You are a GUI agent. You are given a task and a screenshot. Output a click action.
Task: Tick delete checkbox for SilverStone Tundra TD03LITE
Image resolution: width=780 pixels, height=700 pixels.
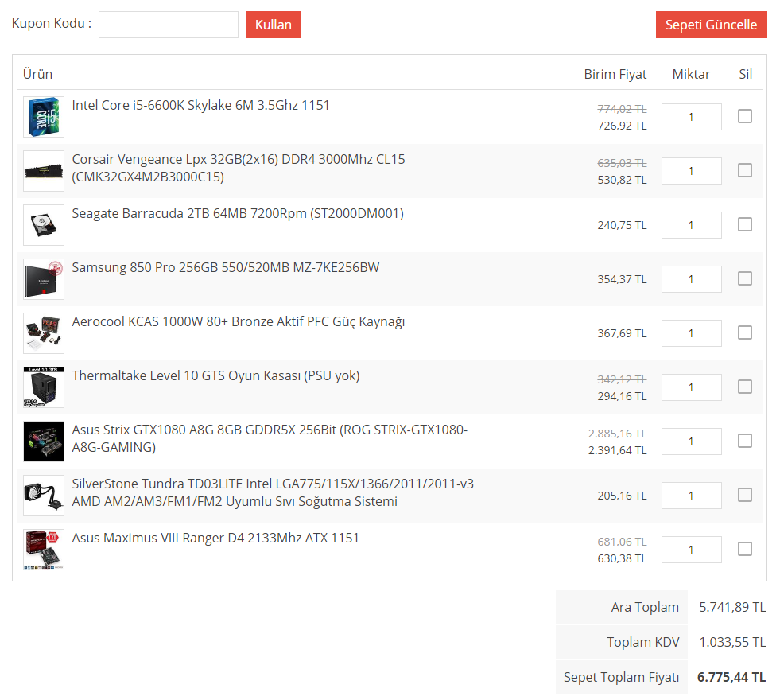[x=745, y=495]
